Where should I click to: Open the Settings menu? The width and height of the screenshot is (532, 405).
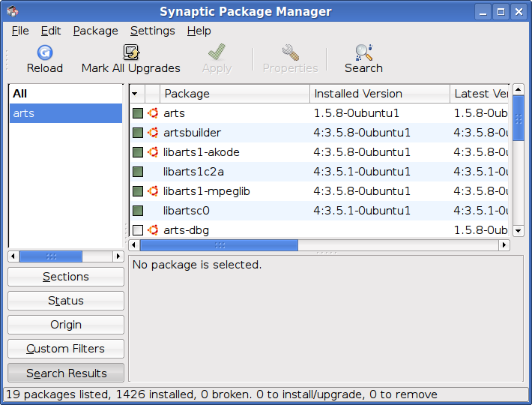click(x=152, y=31)
